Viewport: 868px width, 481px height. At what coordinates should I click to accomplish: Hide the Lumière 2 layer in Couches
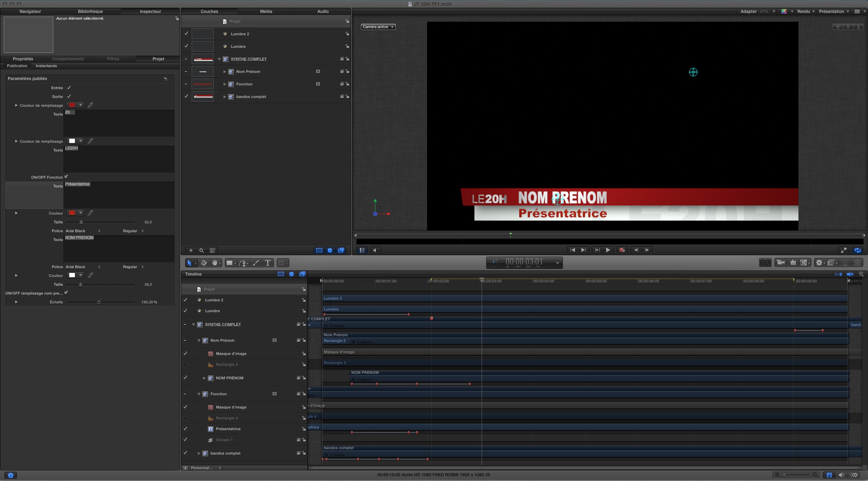(x=186, y=34)
